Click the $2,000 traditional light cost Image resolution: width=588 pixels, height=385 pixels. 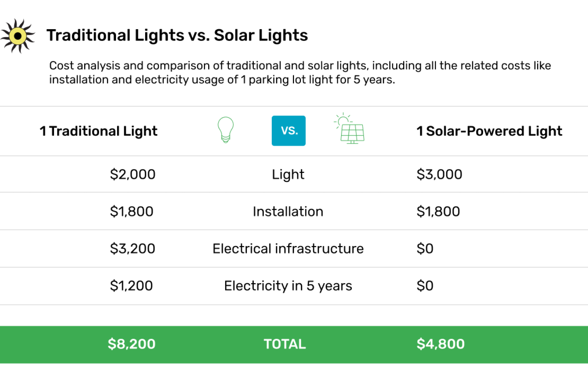tap(132, 174)
